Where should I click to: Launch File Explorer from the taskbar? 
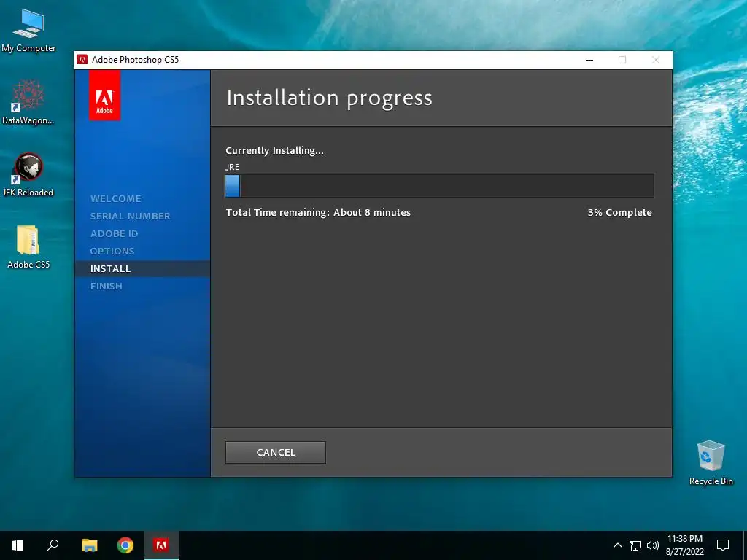coord(89,545)
